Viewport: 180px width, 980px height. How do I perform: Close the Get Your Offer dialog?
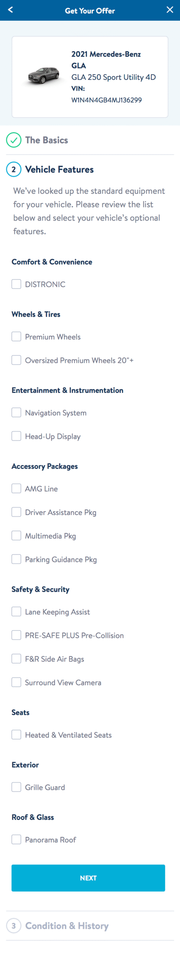pyautogui.click(x=170, y=10)
